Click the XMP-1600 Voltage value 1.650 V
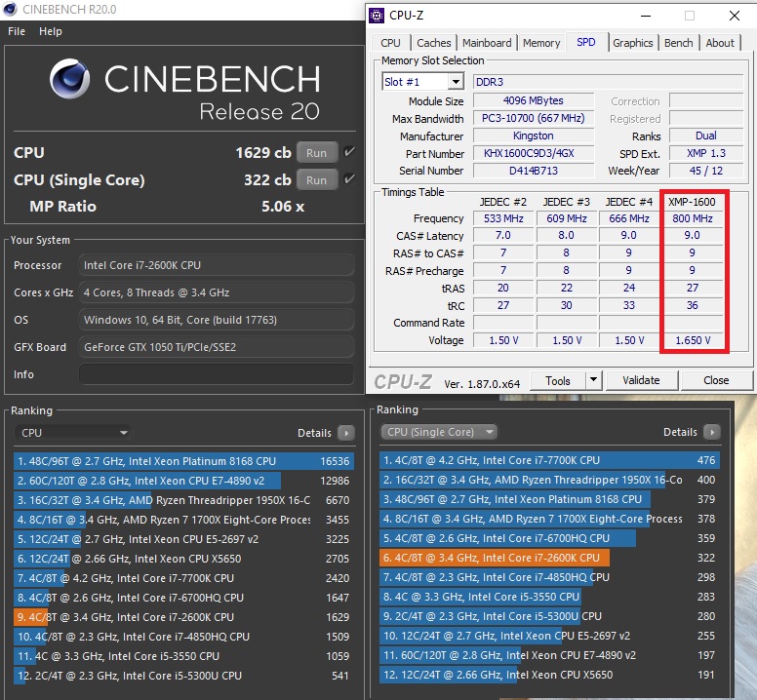This screenshot has width=757, height=700. pos(693,340)
